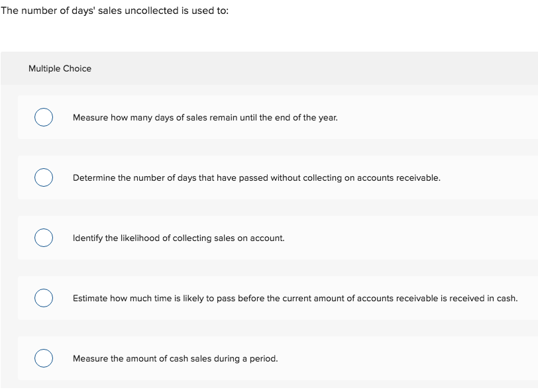Select the answer mentioning likelihood of collecting sales on account
This screenshot has width=538, height=392.
pos(178,238)
